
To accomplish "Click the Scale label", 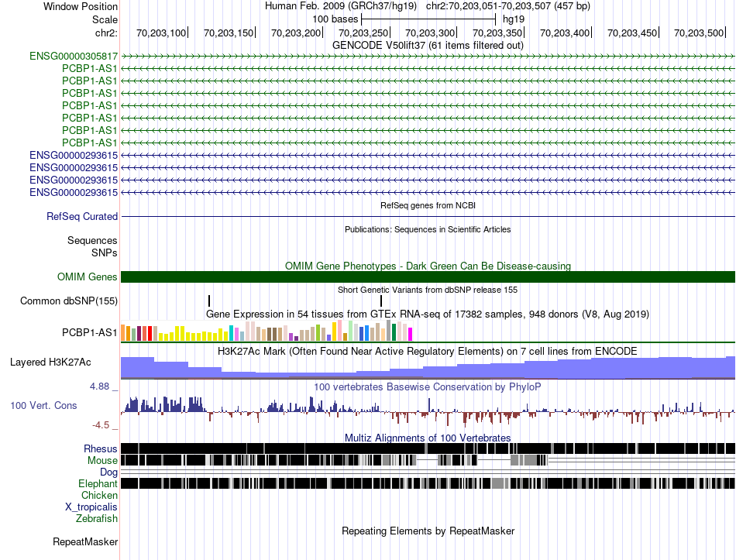I will 105,19.
